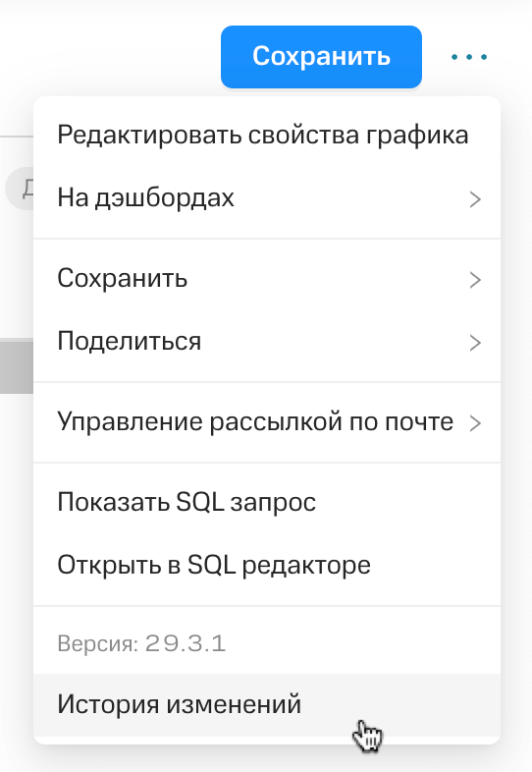Click the dark gray block behind the menu
532x772 pixels.
click(17, 365)
